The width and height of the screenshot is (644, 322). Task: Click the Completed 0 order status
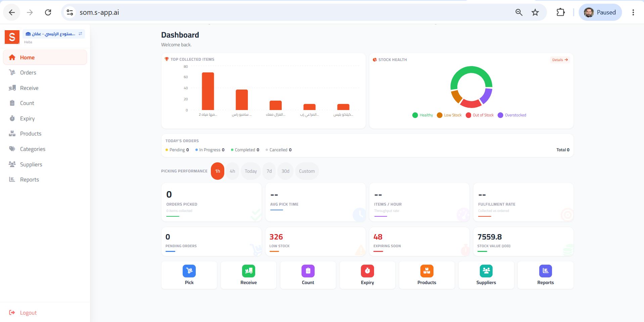point(245,150)
